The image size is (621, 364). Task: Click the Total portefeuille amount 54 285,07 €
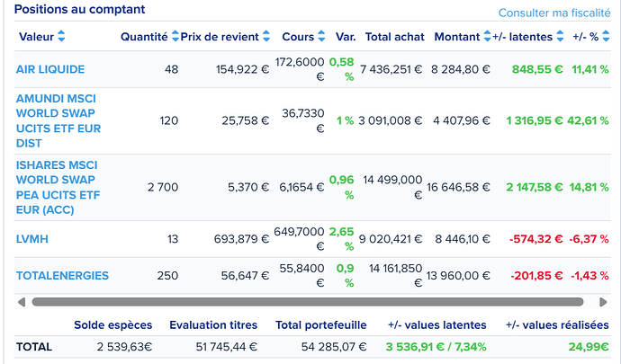(x=311, y=346)
